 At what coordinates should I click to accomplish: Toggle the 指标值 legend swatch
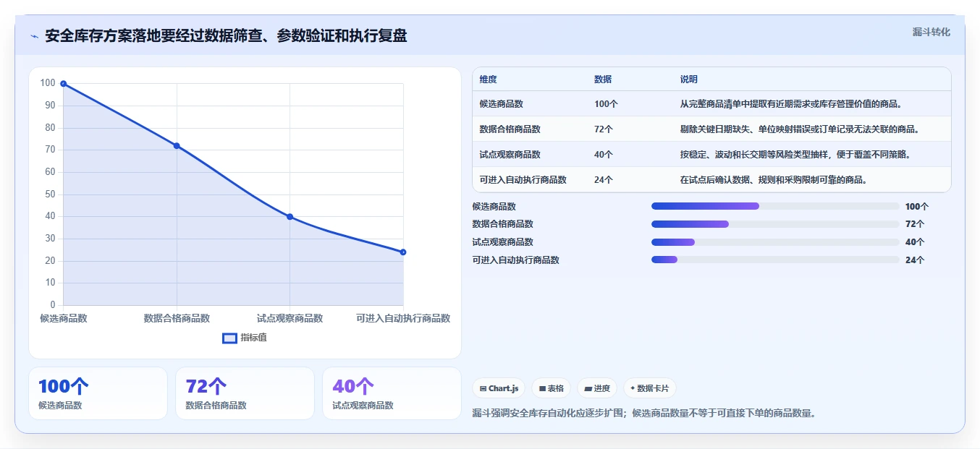(x=229, y=338)
